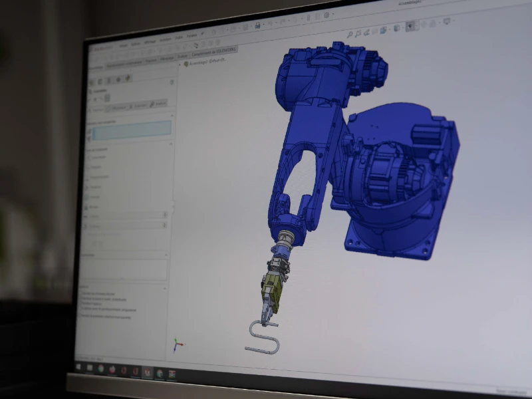532x399 pixels.
Task: Open File Explorer from the taskbar
Action: [90, 368]
